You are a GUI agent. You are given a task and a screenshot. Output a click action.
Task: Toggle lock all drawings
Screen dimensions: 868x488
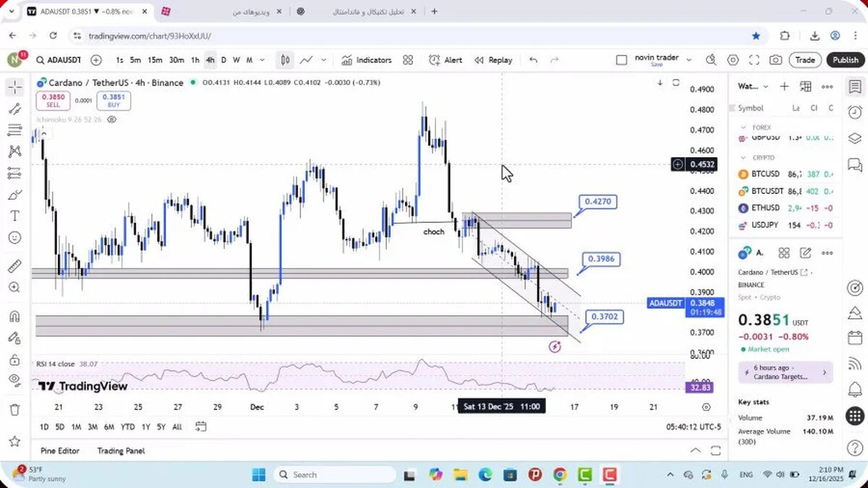[14, 359]
